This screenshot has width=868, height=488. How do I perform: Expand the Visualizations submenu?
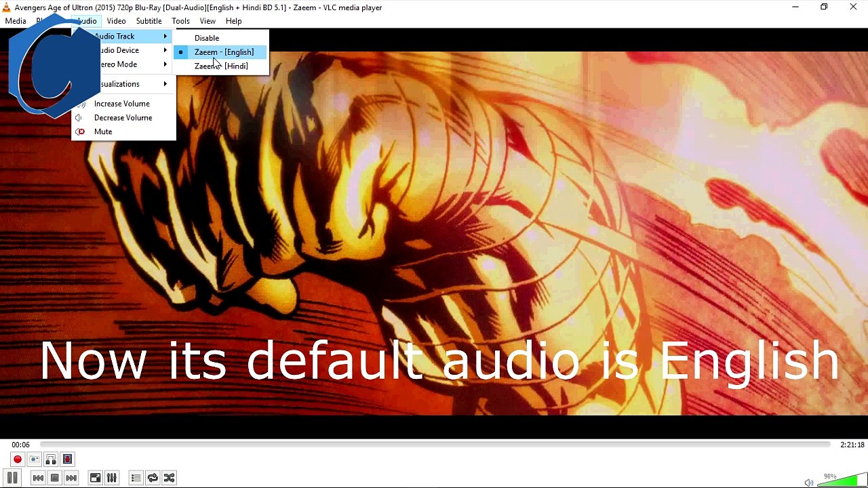click(x=123, y=84)
